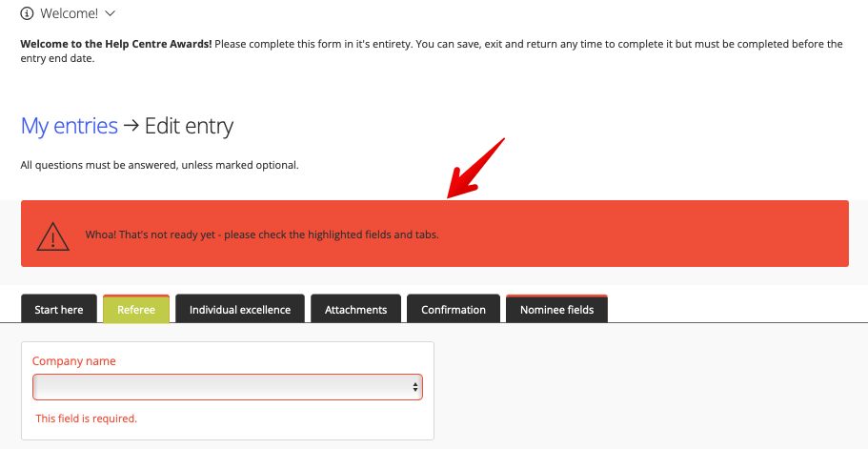Open the My entries link
This screenshot has height=449, width=868.
click(70, 126)
